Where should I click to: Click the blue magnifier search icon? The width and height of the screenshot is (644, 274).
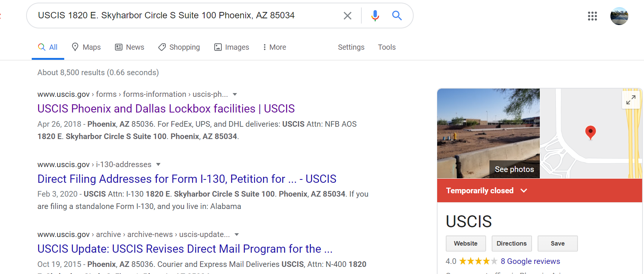(397, 16)
